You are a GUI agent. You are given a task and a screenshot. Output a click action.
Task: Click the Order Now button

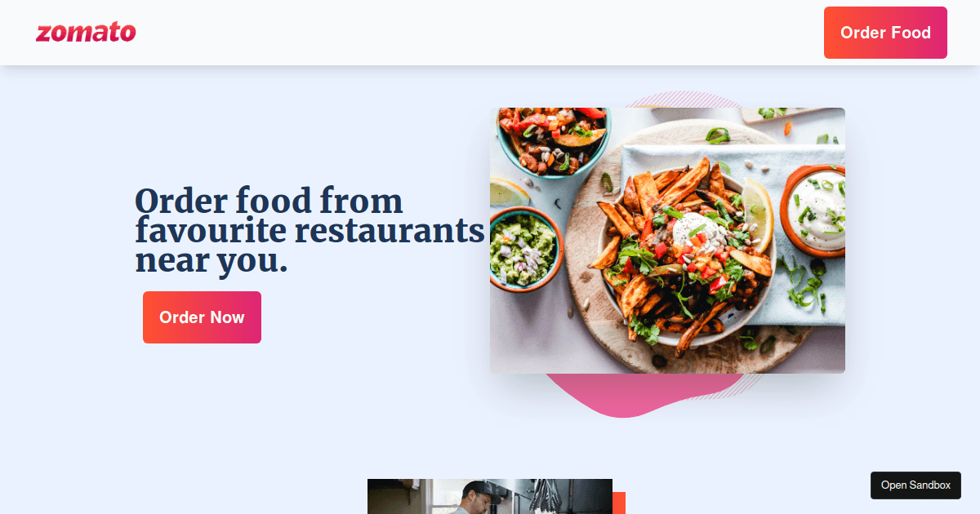pyautogui.click(x=202, y=317)
